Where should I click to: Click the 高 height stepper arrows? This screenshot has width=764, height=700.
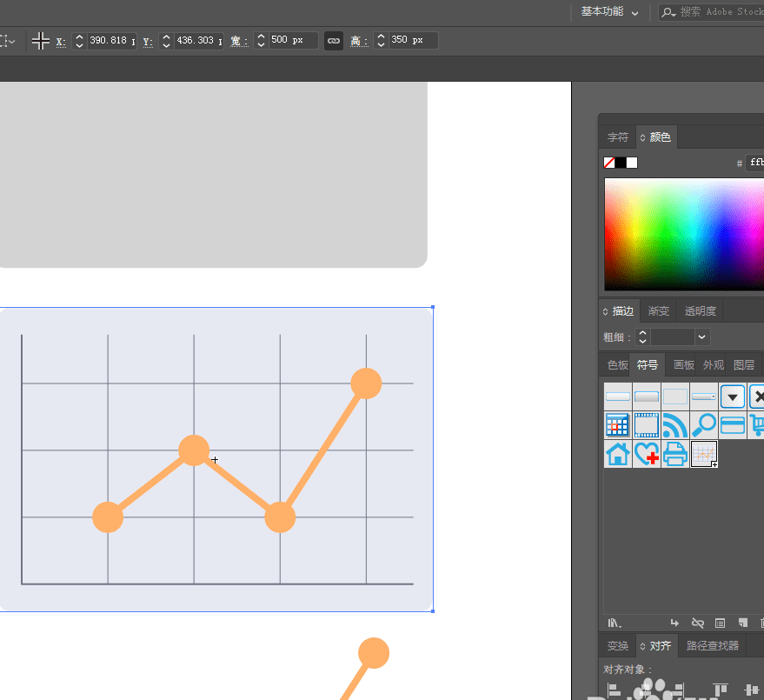[x=381, y=41]
